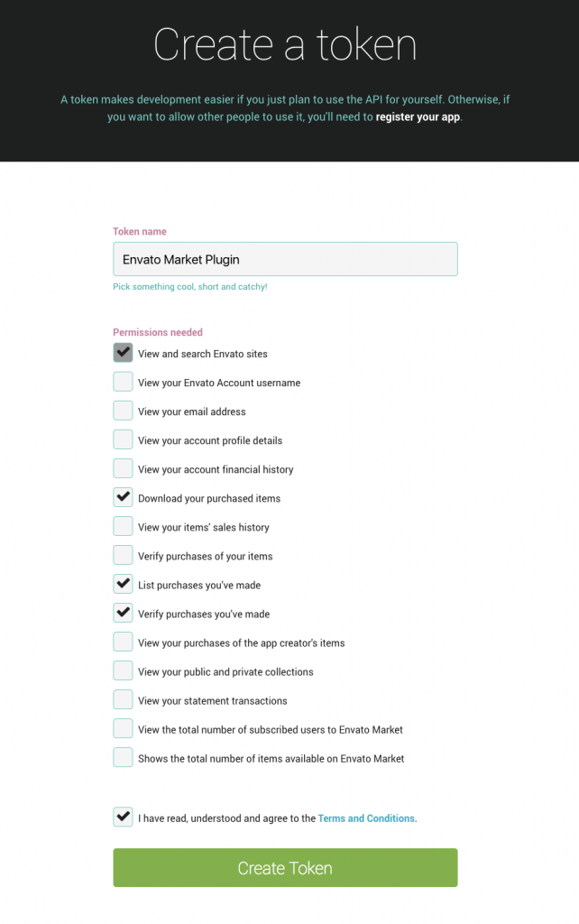Focus the Token name input field
The image size is (579, 924).
(x=285, y=259)
